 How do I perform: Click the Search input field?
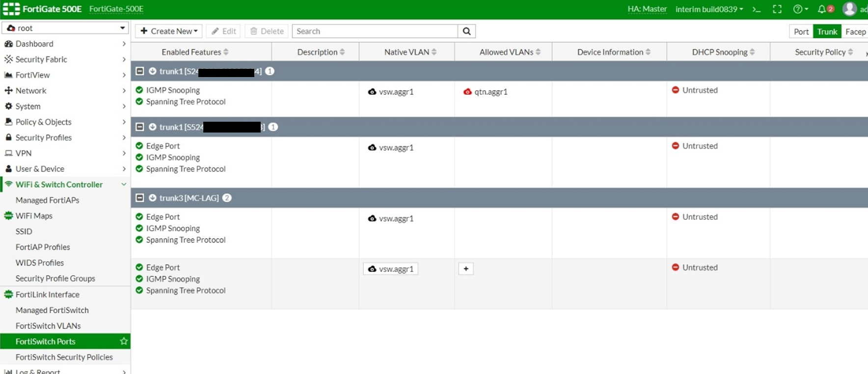[375, 31]
